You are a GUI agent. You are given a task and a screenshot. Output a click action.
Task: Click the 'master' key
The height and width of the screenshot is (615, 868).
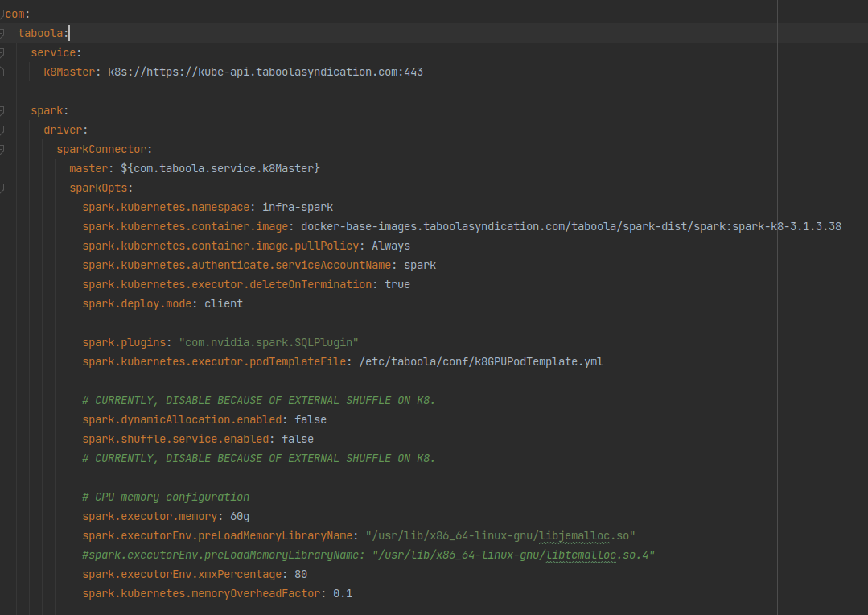tap(88, 168)
